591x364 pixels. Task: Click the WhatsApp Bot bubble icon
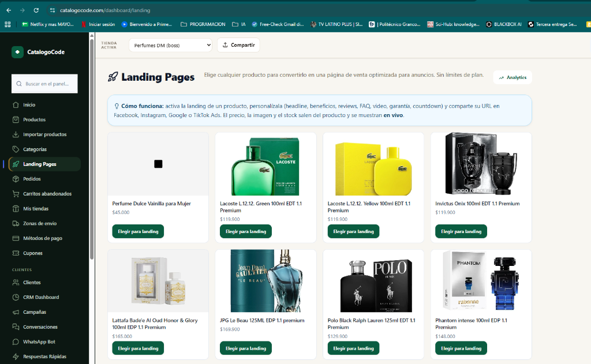(x=16, y=342)
